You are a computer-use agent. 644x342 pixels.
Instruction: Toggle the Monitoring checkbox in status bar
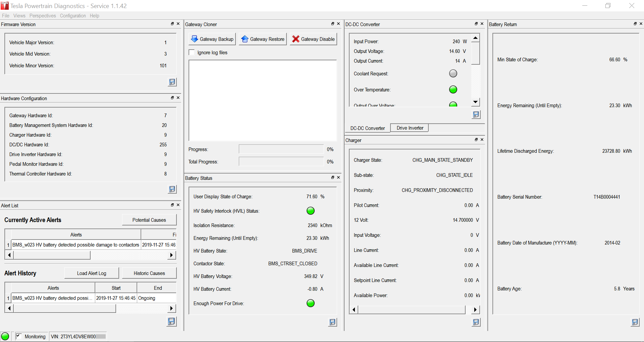point(19,336)
